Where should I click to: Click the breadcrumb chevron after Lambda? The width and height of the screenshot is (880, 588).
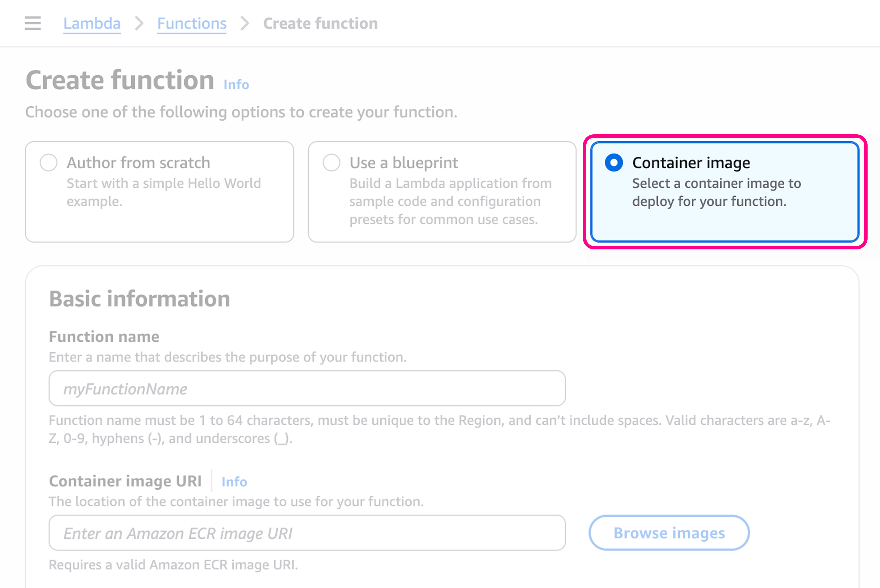[139, 23]
